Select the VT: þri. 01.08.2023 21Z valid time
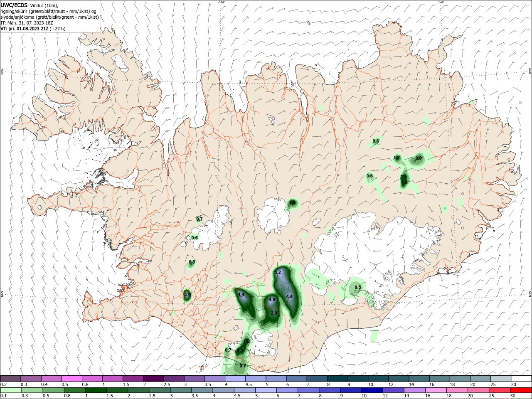532x399 pixels. pyautogui.click(x=25, y=29)
